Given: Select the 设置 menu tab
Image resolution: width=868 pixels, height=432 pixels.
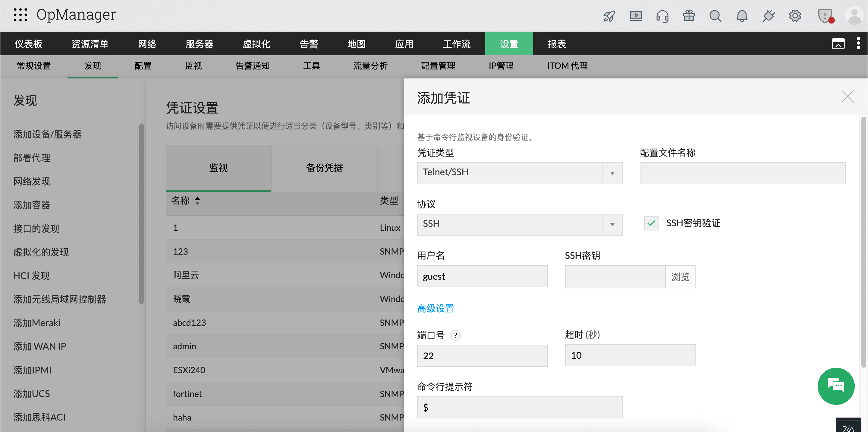Looking at the screenshot, I should [509, 44].
